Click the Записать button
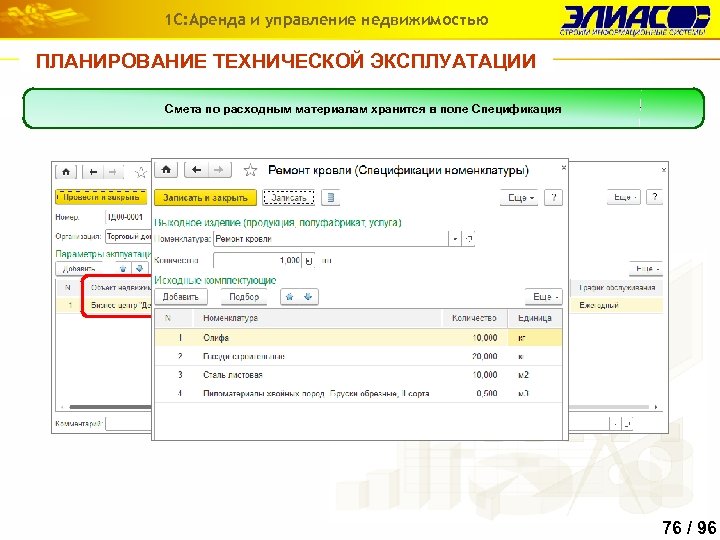Viewport: 720px width, 540px height. coord(288,198)
